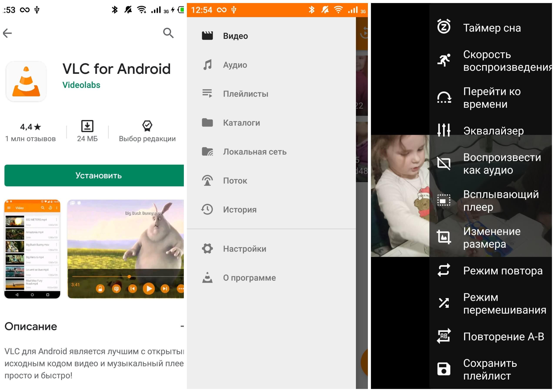Screen dimensions: 555x392
Task: Select Видео in the VLC drawer
Action: point(271,36)
